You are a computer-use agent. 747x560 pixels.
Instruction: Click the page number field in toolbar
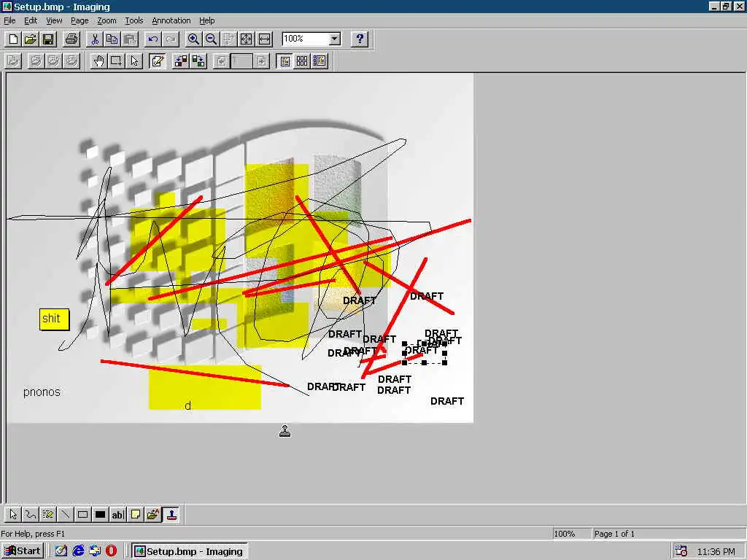(241, 61)
